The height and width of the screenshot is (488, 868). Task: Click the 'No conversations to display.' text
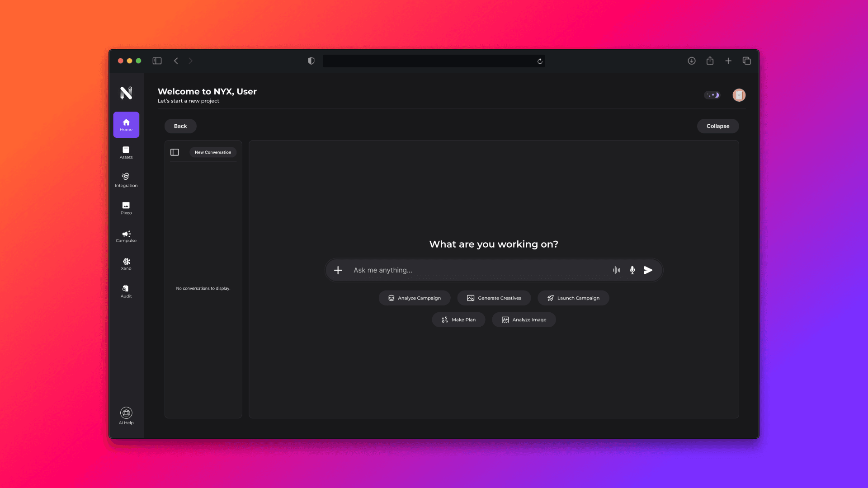coord(203,288)
